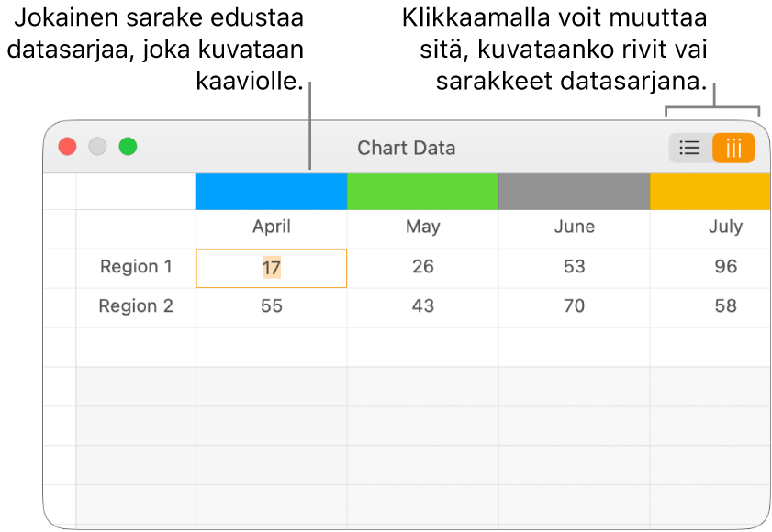Viewport: 772px width, 532px height.
Task: Select the May column header cell
Action: pyautogui.click(x=422, y=227)
